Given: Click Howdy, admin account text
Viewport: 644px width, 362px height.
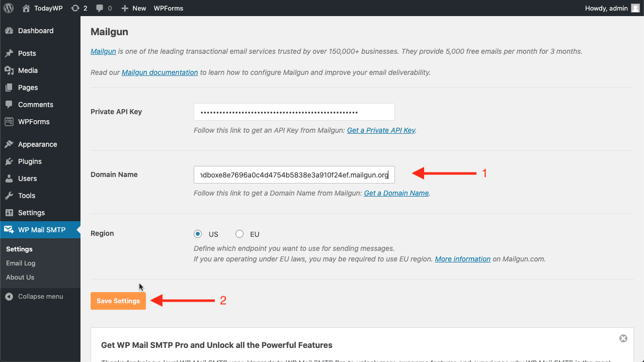Looking at the screenshot, I should click(x=606, y=8).
